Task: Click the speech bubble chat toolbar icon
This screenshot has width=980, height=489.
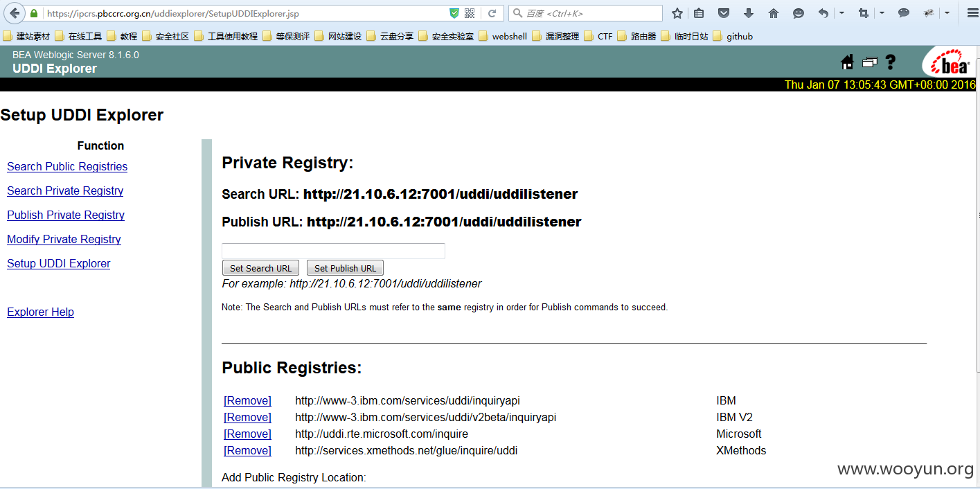Action: click(904, 13)
